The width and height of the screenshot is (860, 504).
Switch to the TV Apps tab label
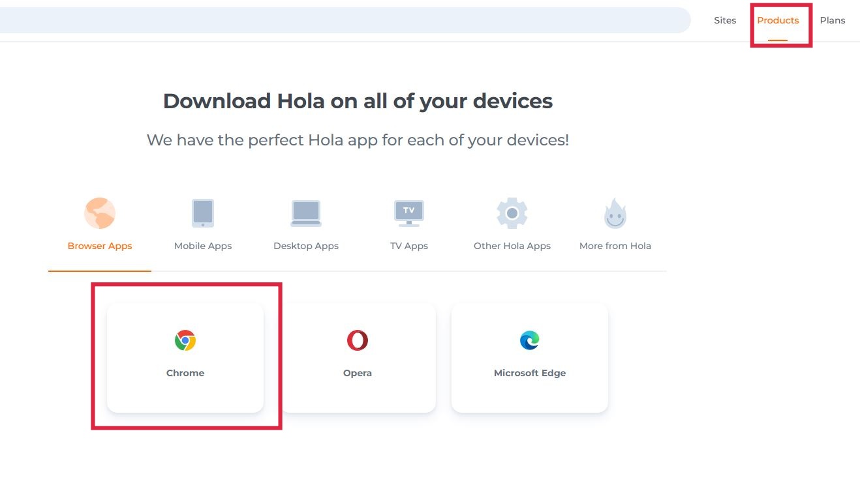pyautogui.click(x=409, y=246)
